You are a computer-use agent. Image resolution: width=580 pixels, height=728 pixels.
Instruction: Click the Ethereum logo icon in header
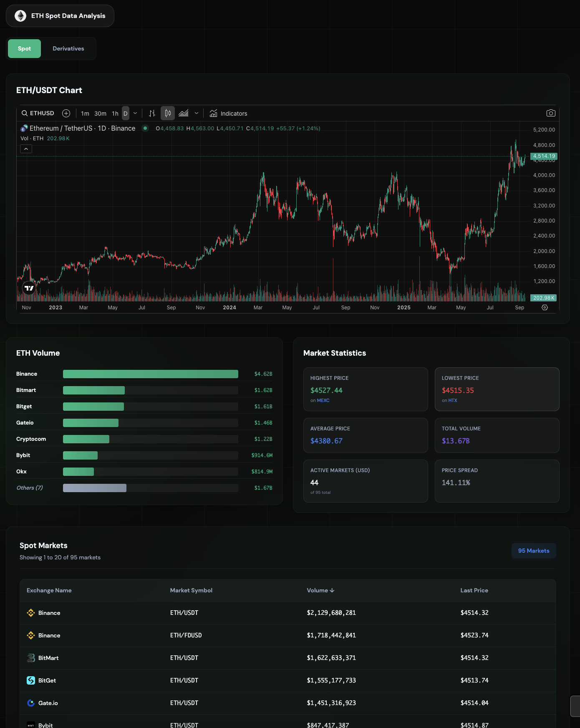tap(20, 16)
